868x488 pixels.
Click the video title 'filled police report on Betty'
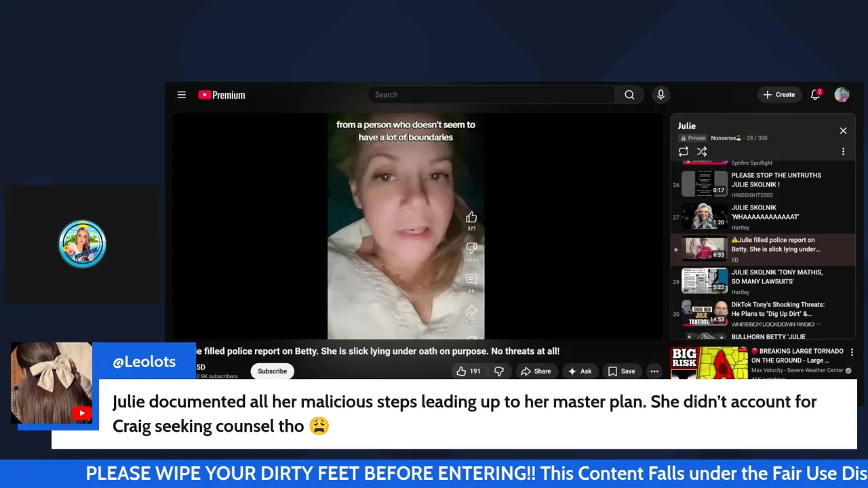(x=378, y=351)
